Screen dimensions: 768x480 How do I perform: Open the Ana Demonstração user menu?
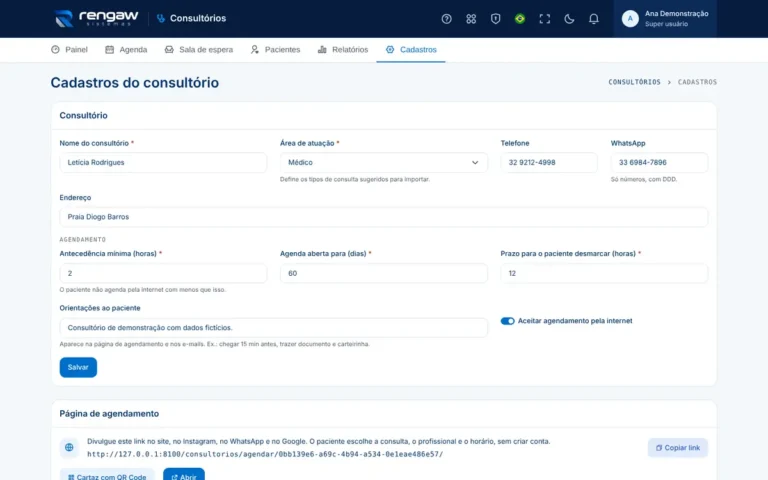665,19
